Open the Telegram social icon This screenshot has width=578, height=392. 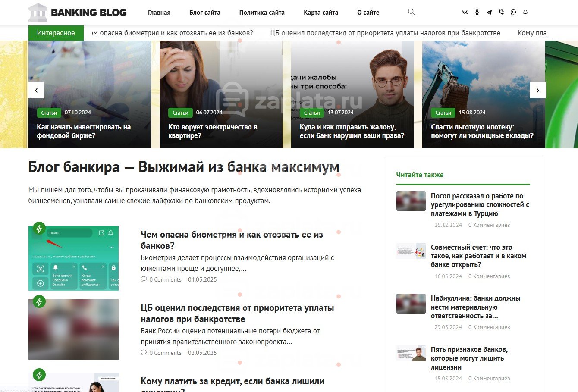pyautogui.click(x=489, y=13)
